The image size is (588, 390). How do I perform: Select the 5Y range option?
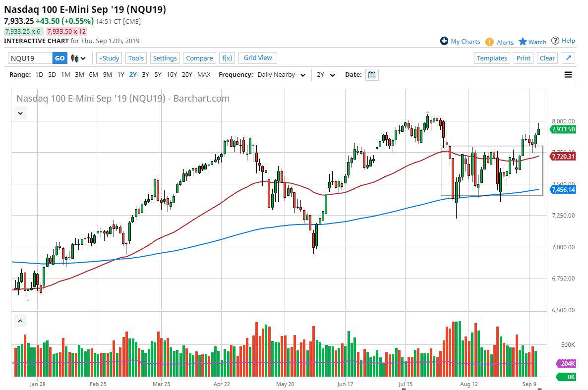click(x=158, y=75)
